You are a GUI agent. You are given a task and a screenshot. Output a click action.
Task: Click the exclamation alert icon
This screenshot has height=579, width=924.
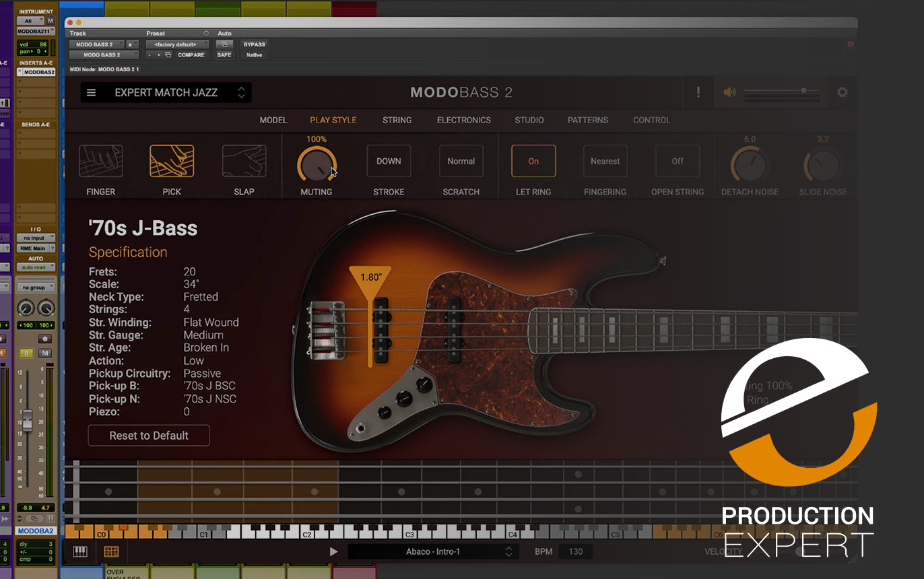click(698, 93)
